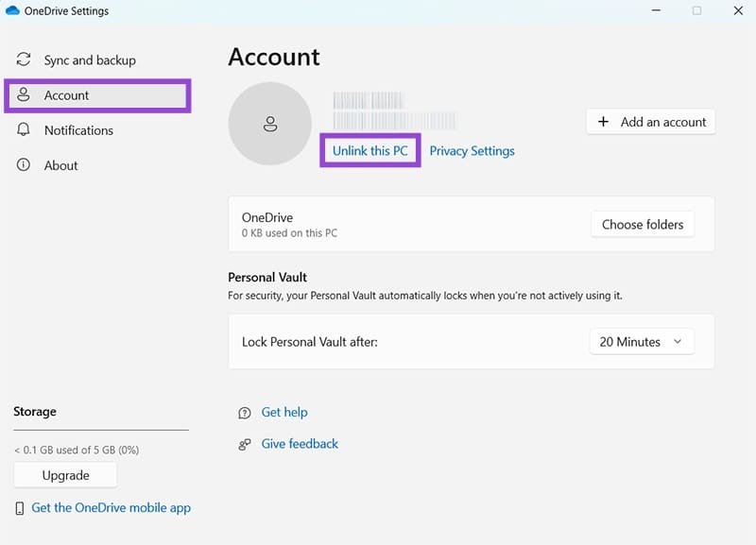Open the Lock Personal Vault time dropdown
Screen dimensions: 756x545
click(642, 342)
